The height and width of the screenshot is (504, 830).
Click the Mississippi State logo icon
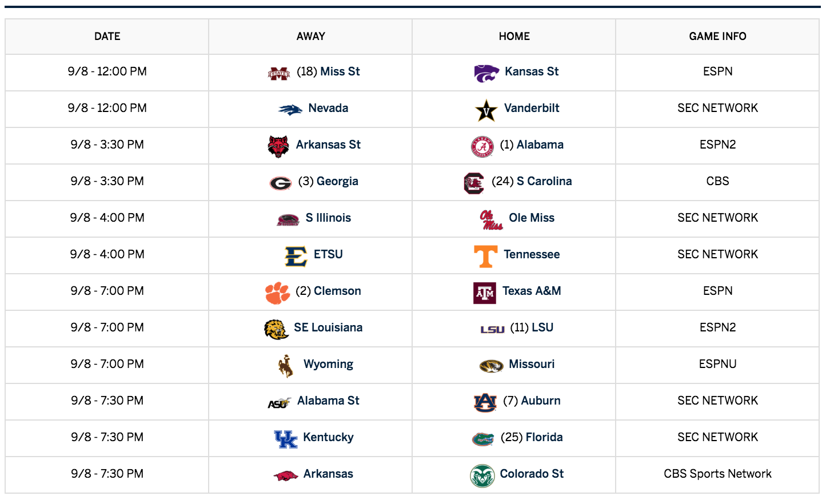point(279,73)
